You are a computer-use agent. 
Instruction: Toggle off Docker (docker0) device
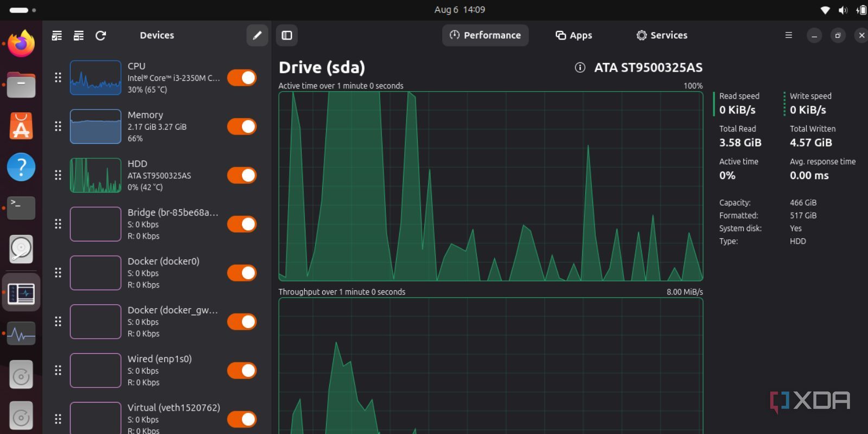pos(242,273)
